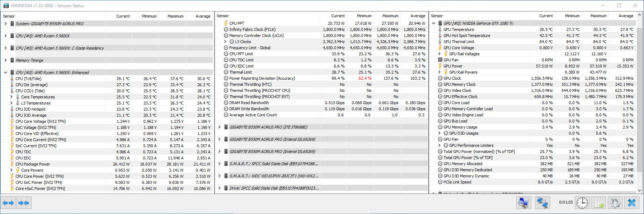Image resolution: width=644 pixels, height=214 pixels.
Task: Expand the GPU Rail Voltages subgroup
Action: pyautogui.click(x=439, y=54)
